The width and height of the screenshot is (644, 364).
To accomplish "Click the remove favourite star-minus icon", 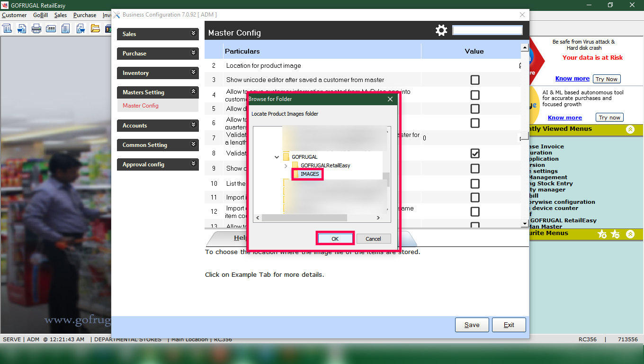I will pyautogui.click(x=615, y=234).
